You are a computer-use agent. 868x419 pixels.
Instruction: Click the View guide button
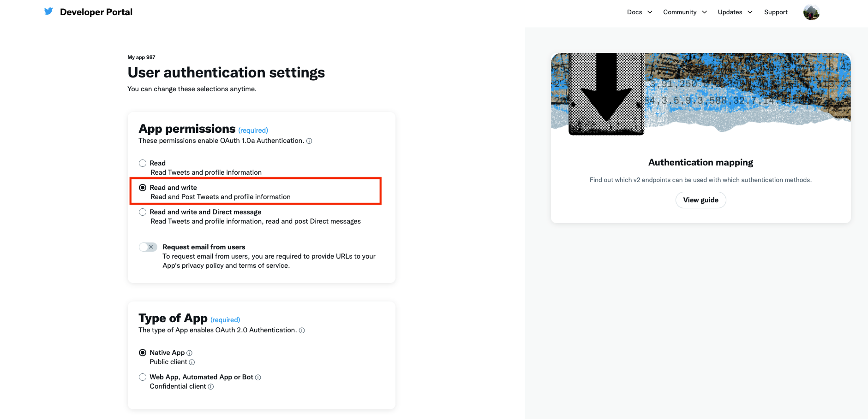pos(700,200)
